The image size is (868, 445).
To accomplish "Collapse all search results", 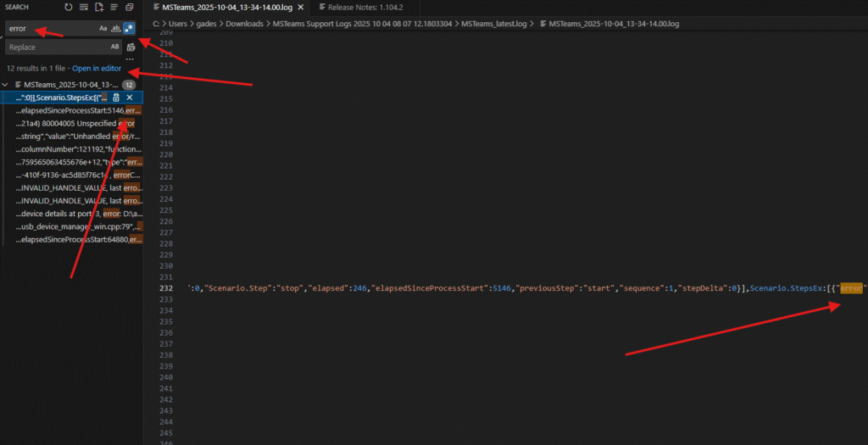I will click(130, 8).
